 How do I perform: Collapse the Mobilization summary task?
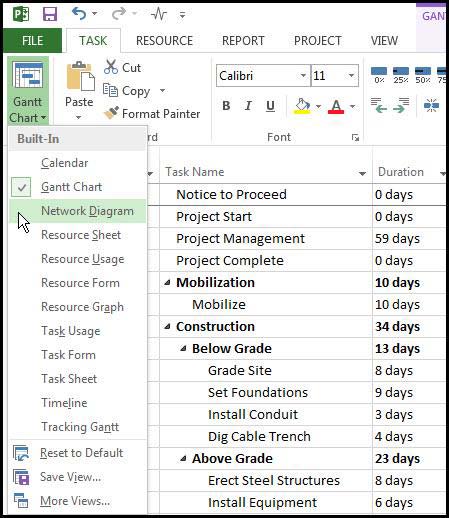coord(168,283)
